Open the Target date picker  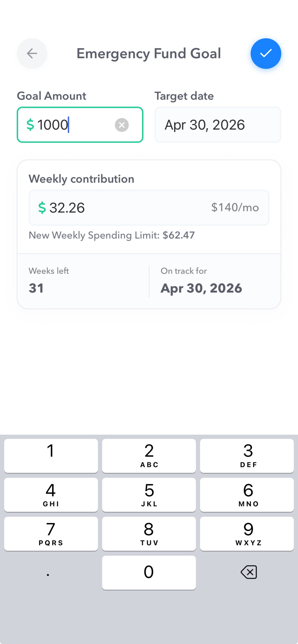pyautogui.click(x=218, y=125)
